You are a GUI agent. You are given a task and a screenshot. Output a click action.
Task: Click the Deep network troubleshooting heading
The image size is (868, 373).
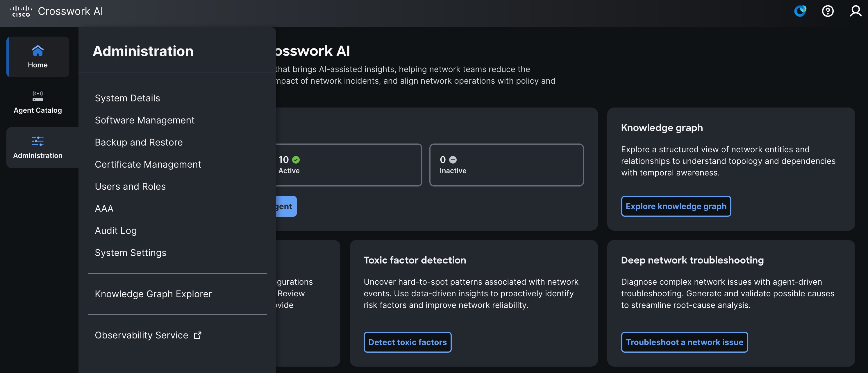[x=692, y=260]
